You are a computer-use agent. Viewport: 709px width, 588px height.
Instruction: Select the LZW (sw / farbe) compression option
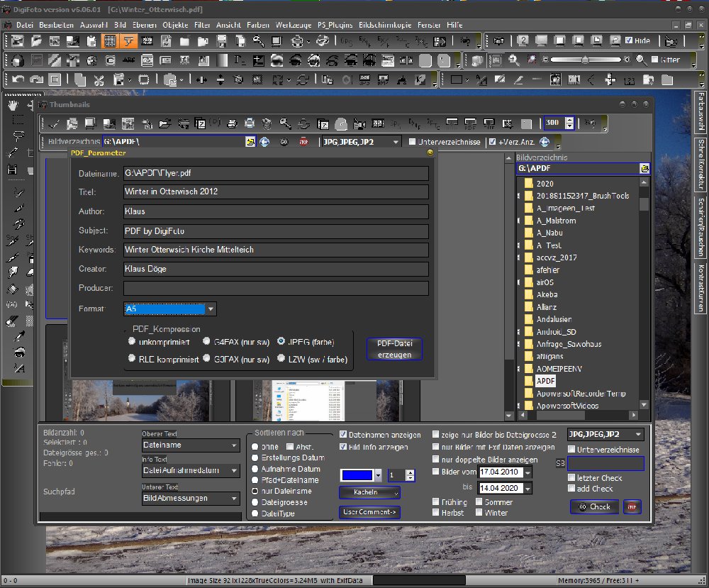coord(282,359)
